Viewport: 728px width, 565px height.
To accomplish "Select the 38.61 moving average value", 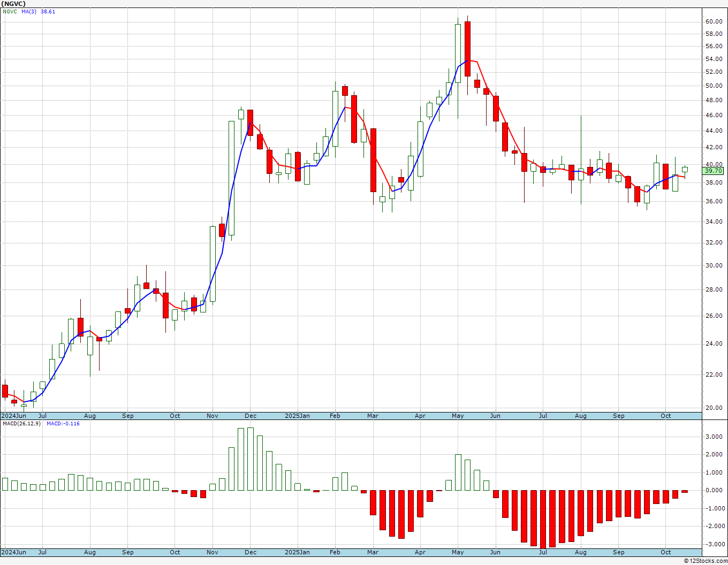I will [x=48, y=11].
